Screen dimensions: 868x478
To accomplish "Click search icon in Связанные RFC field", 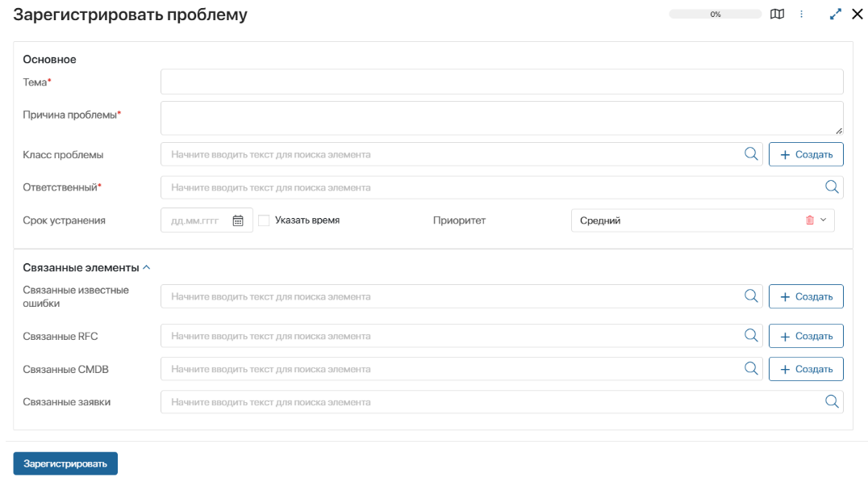I will (751, 336).
